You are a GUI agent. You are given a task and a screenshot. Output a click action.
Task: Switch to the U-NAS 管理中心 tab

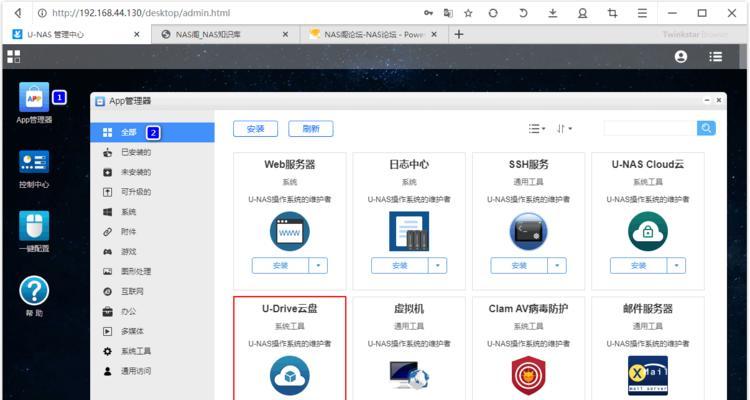pos(77,34)
